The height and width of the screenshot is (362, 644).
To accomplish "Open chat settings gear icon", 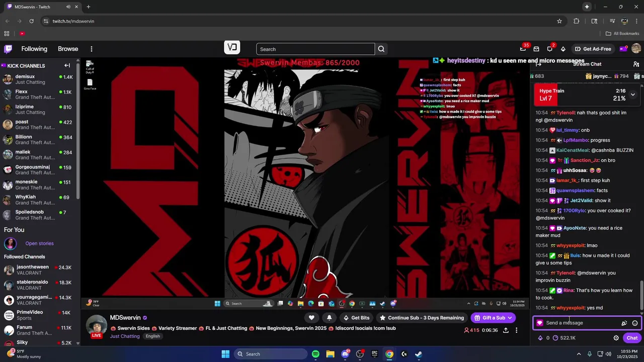I will click(x=616, y=338).
